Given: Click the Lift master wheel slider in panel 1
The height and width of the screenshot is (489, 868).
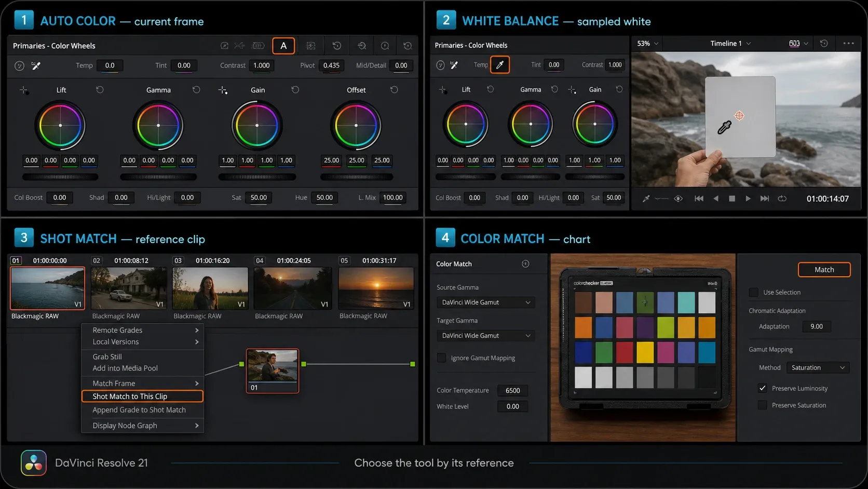Looking at the screenshot, I should pyautogui.click(x=60, y=177).
